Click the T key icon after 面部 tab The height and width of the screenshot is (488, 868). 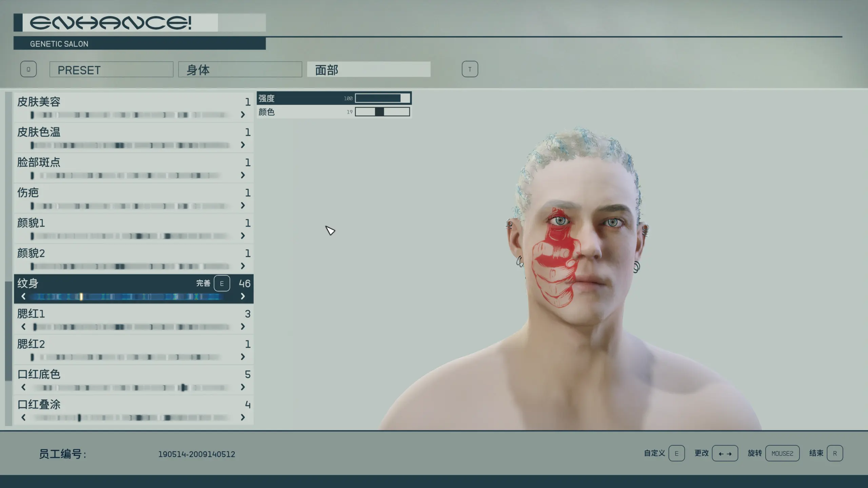coord(470,69)
